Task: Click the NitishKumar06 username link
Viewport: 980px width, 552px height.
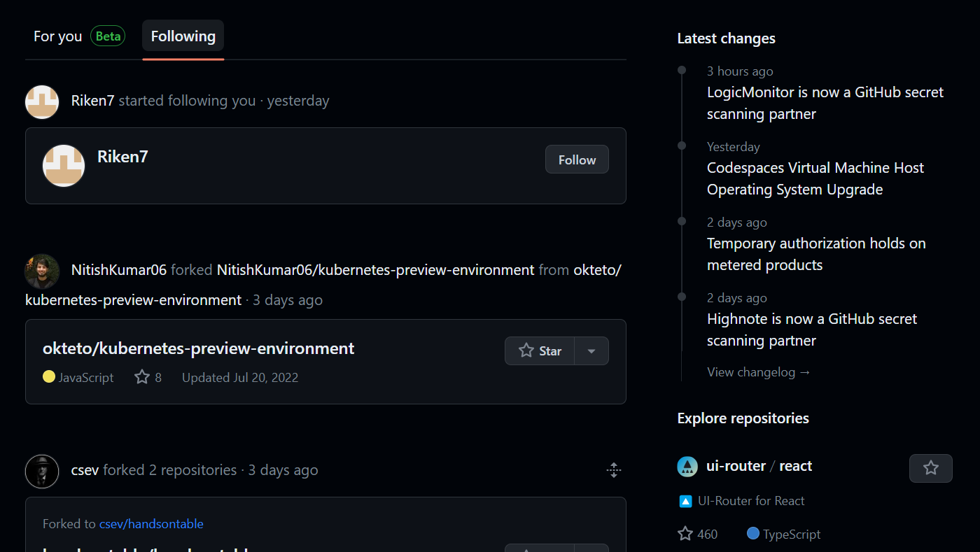Action: (118, 269)
